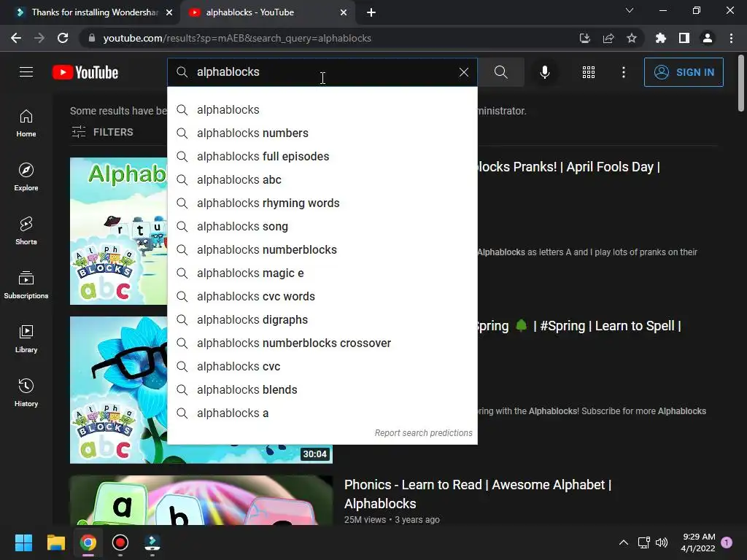Viewport: 747px width, 560px height.
Task: Open Explore in sidebar
Action: pos(26,177)
